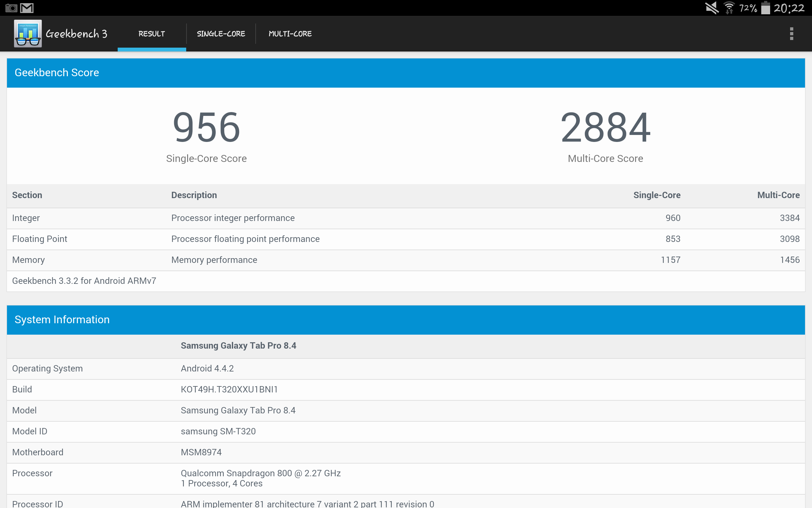
Task: Tap Qualcomm Snapdragon 800 @ 2.27 GHz text
Action: click(x=261, y=473)
